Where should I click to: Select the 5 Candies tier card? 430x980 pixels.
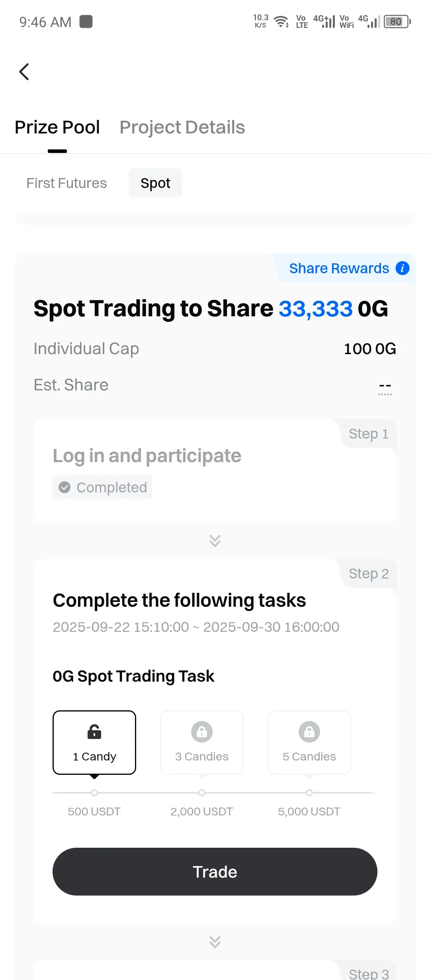(309, 743)
